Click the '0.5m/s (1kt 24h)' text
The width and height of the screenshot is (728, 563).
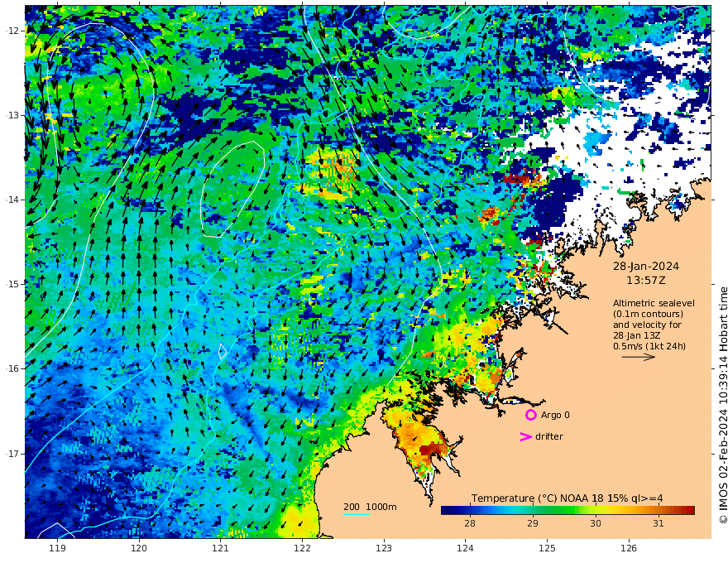649,346
